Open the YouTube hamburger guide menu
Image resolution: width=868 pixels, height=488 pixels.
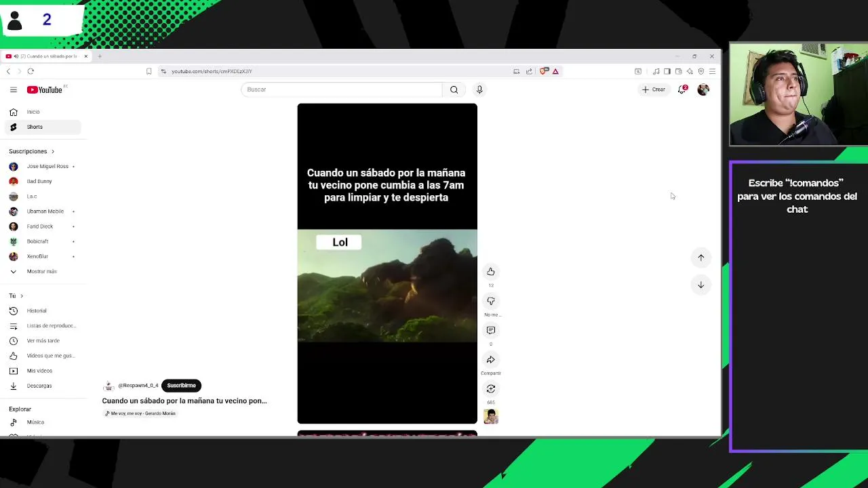[x=13, y=89]
